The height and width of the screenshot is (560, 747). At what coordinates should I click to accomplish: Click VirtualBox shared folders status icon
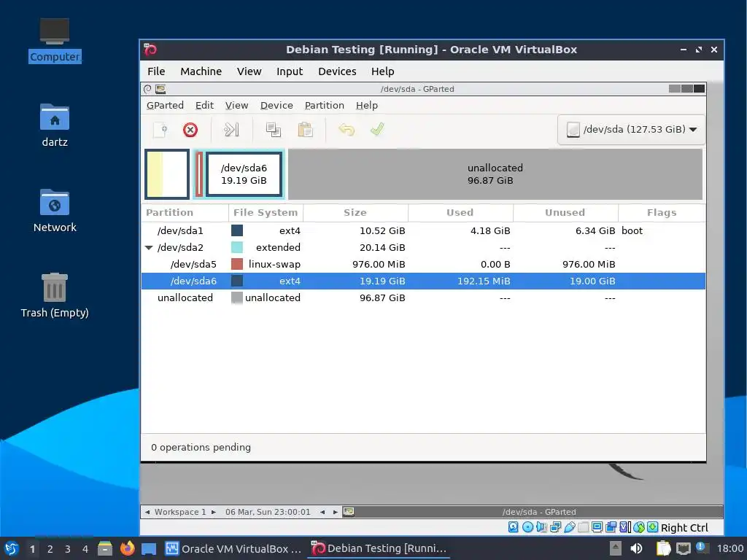click(583, 527)
